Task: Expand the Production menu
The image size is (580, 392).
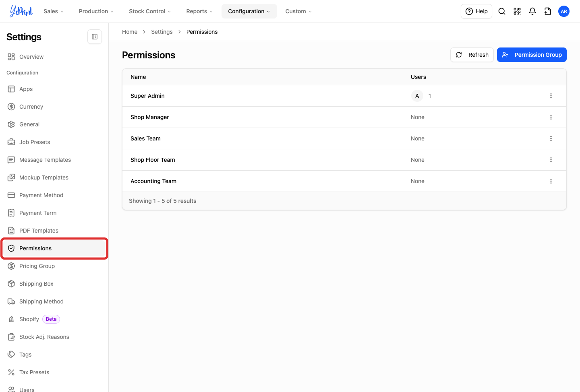Action: pyautogui.click(x=96, y=11)
